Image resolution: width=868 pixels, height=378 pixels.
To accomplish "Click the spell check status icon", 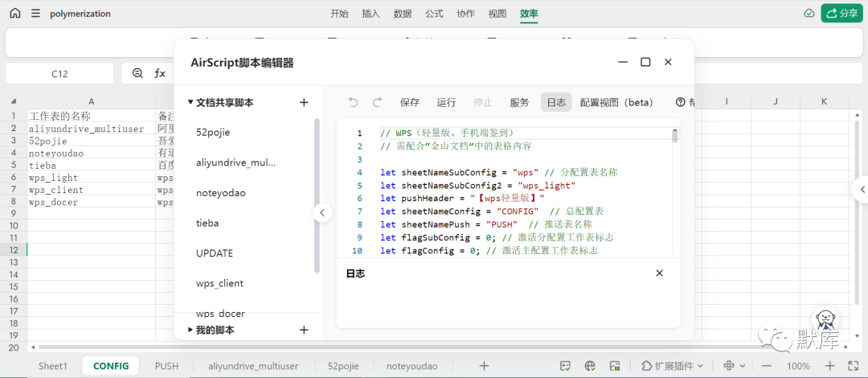I will coord(565,366).
